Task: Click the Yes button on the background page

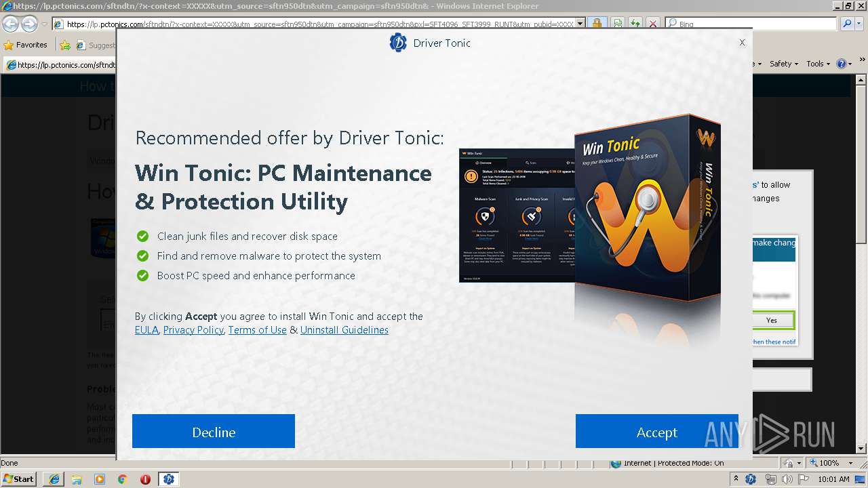Action: [x=772, y=320]
